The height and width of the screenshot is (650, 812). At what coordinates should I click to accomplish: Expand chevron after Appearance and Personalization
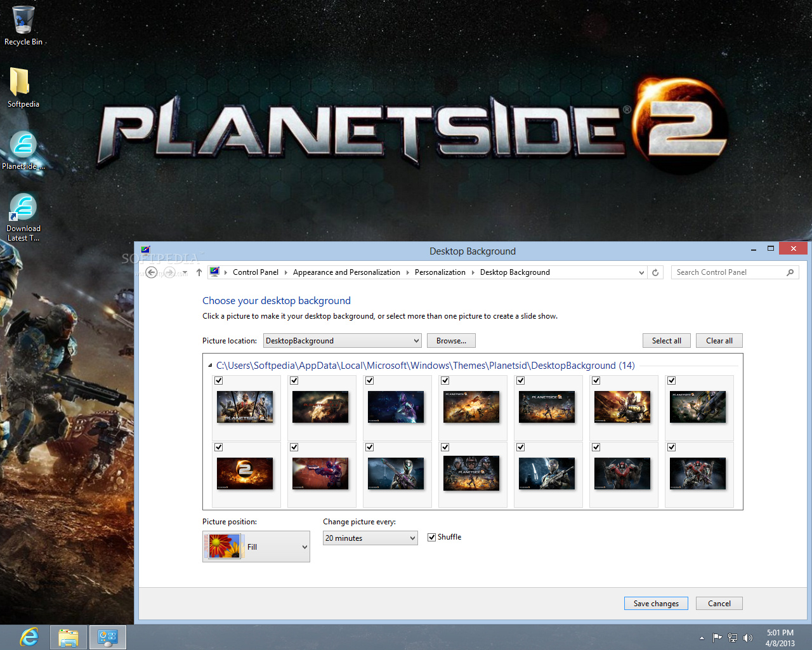pos(407,272)
